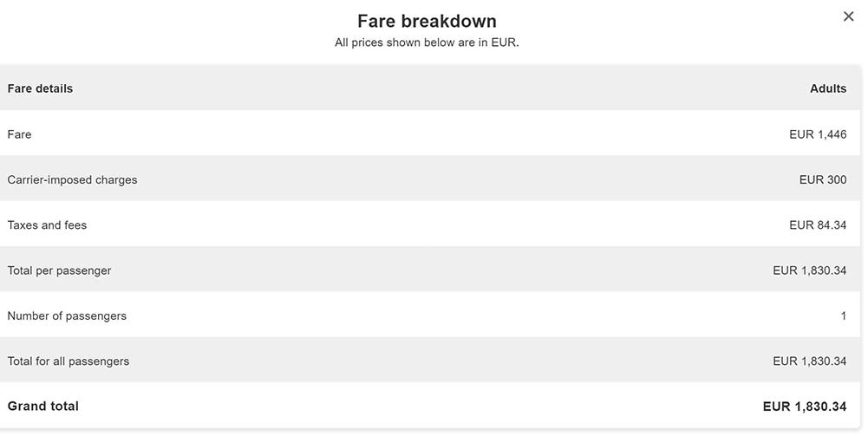Click the EUR 300 charges amount
This screenshot has height=436, width=868.
point(822,180)
